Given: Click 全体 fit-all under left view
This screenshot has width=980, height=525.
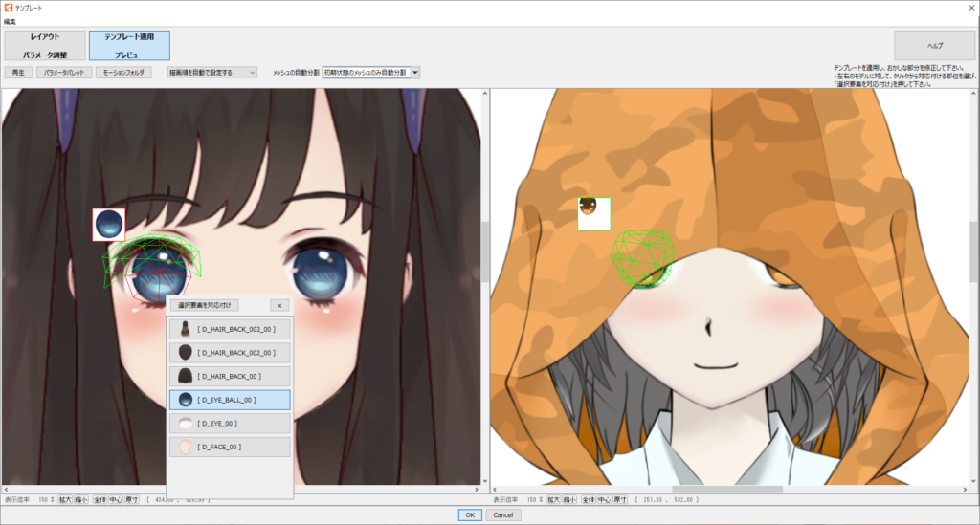Looking at the screenshot, I should tap(100, 500).
